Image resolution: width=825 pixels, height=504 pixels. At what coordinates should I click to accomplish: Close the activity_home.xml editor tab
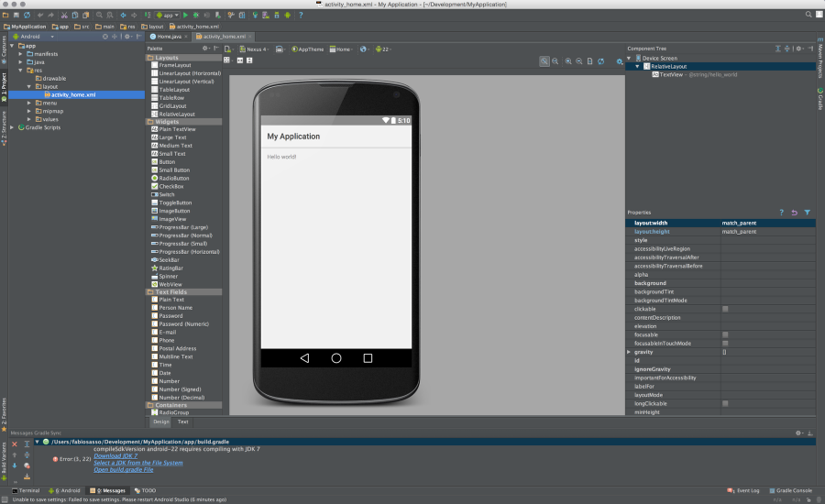coord(250,37)
